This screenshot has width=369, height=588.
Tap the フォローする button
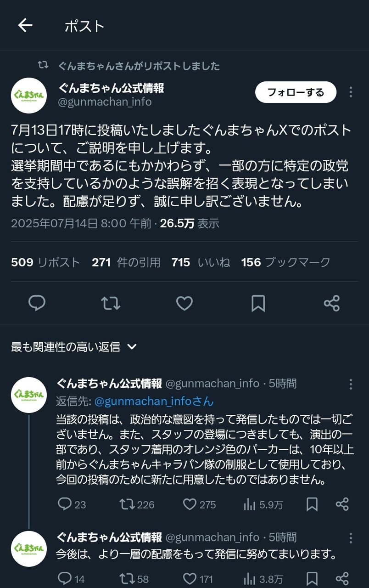pyautogui.click(x=296, y=92)
